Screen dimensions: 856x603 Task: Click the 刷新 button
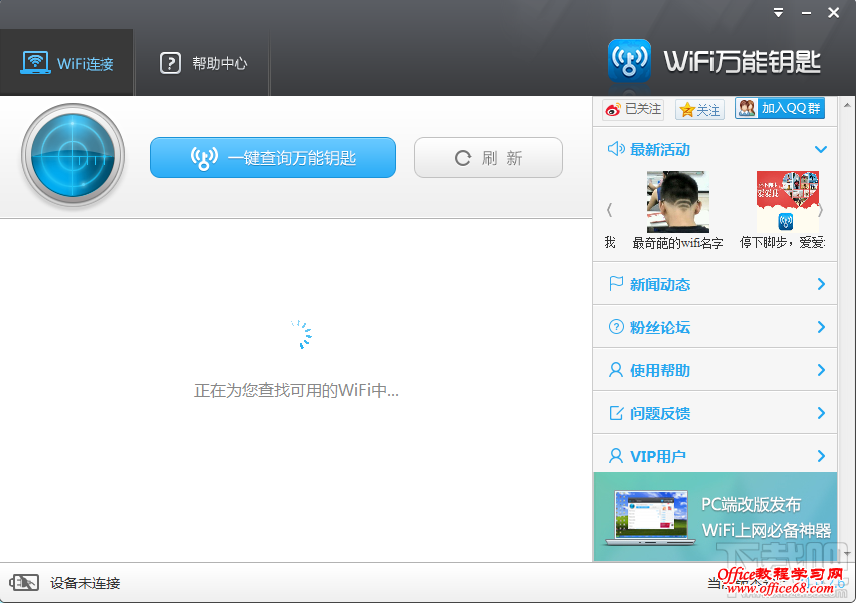[x=488, y=157]
